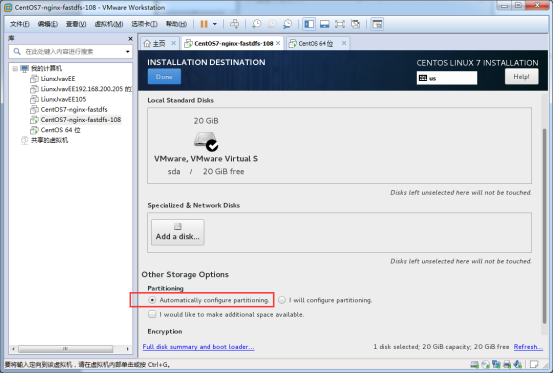Check make additional space available checkbox
The image size is (553, 373).
[x=152, y=314]
